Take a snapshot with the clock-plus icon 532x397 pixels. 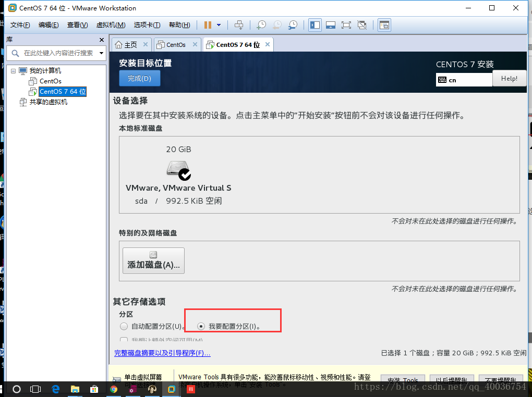[261, 25]
